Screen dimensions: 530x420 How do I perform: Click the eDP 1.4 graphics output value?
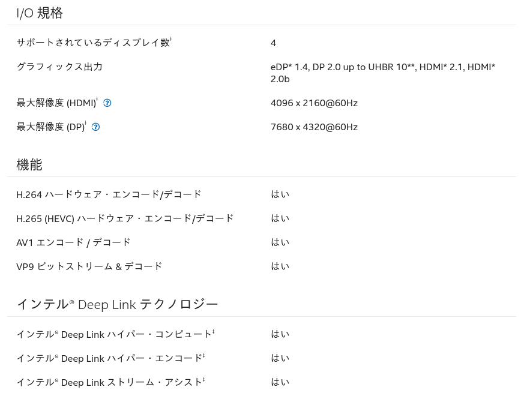(x=382, y=73)
